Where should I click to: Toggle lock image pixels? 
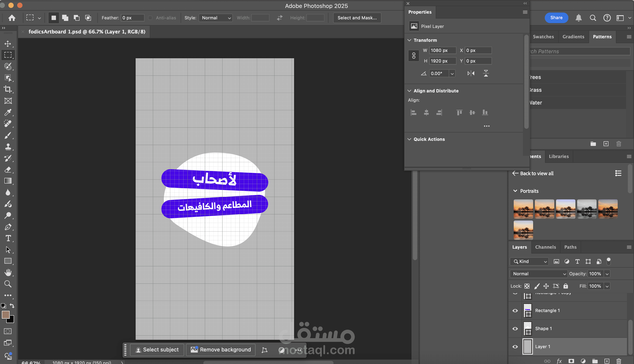tap(537, 286)
